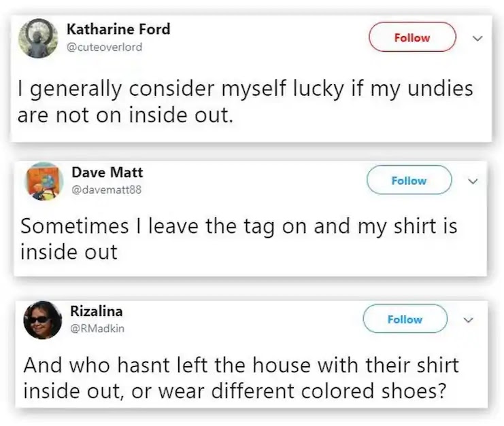The image size is (504, 426).
Task: Open the tweet about undies inside out
Action: point(245,101)
